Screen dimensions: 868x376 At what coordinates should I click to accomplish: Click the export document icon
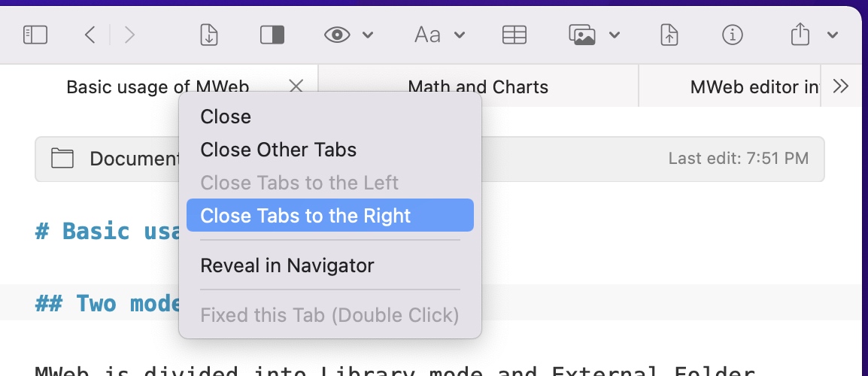[669, 35]
